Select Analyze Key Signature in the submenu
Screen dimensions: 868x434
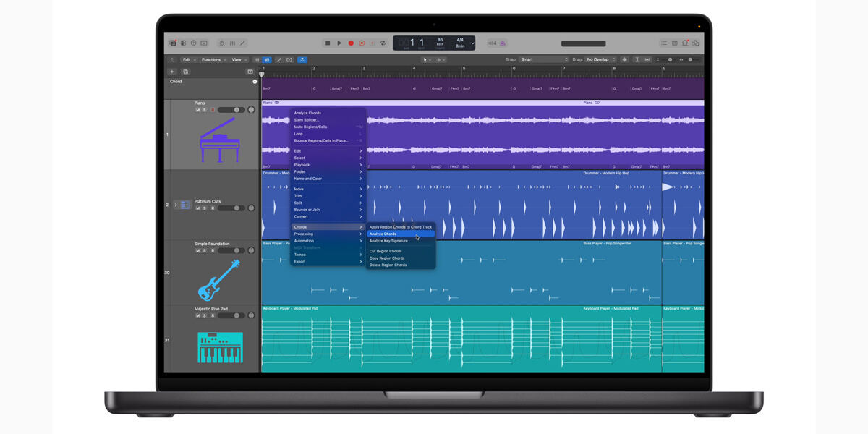[x=388, y=241]
